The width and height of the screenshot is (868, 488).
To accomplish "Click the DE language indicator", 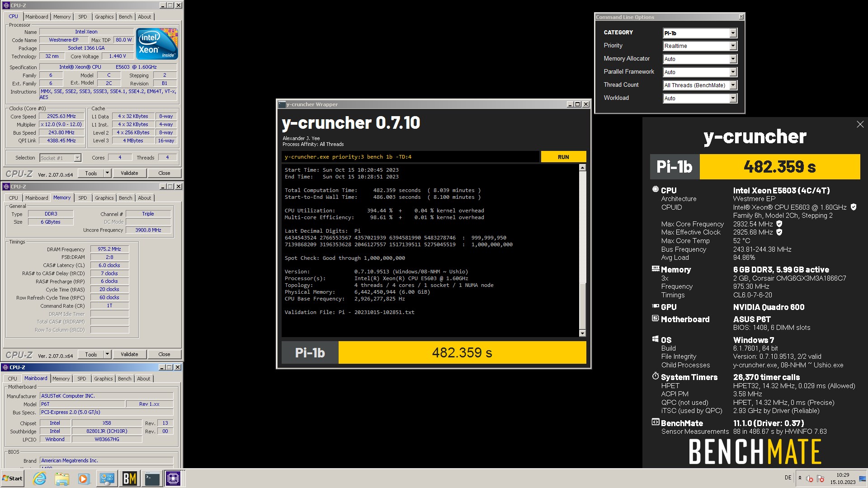I will coord(788,478).
